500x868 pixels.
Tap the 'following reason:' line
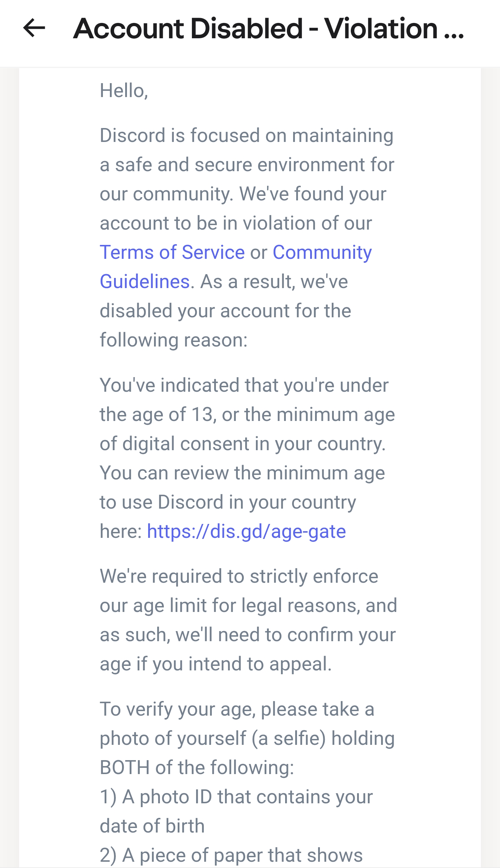pos(174,340)
